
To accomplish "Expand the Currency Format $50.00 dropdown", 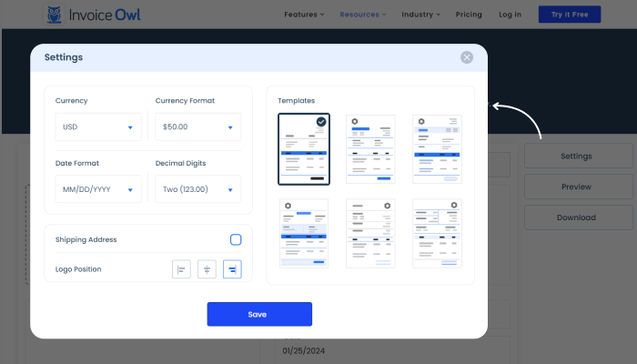I will pos(198,127).
